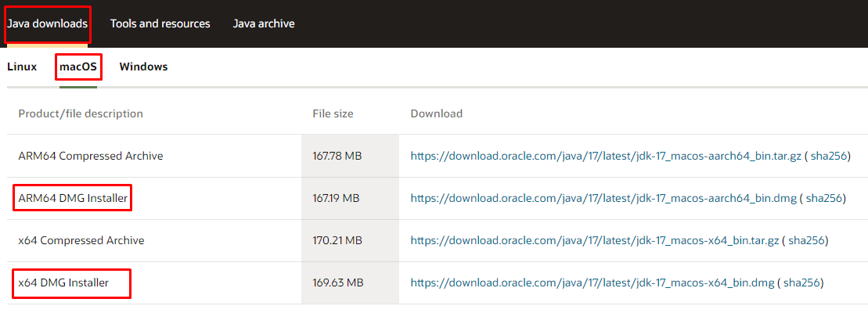Image resolution: width=868 pixels, height=324 pixels.
Task: Switch to the Windows platform tab
Action: coord(143,67)
